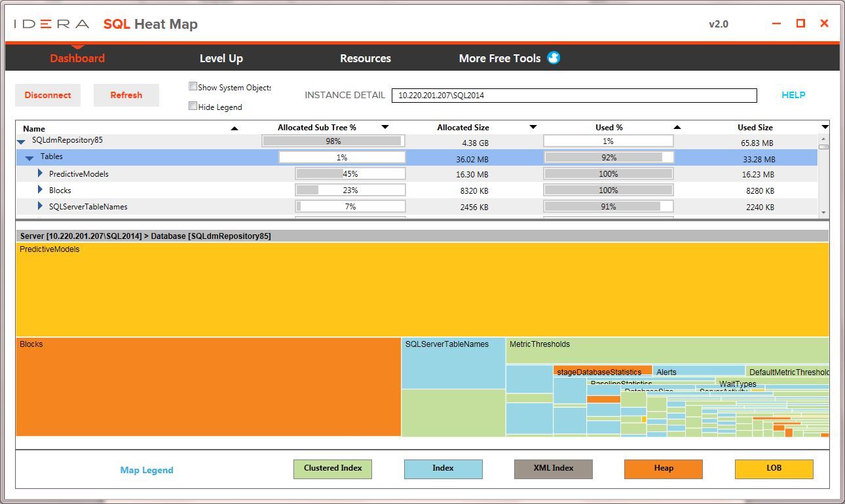This screenshot has width=845, height=504.
Task: Expand the Blocks table row
Action: [x=40, y=190]
